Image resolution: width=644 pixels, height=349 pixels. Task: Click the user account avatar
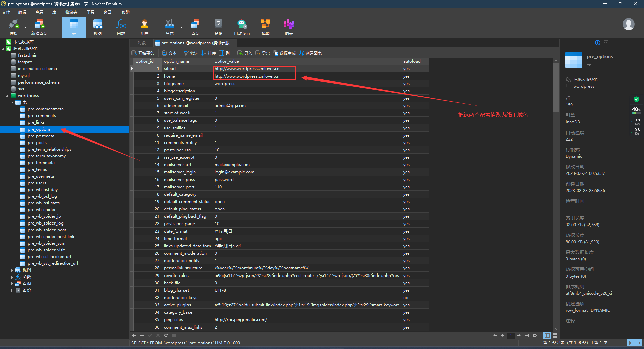(x=628, y=24)
